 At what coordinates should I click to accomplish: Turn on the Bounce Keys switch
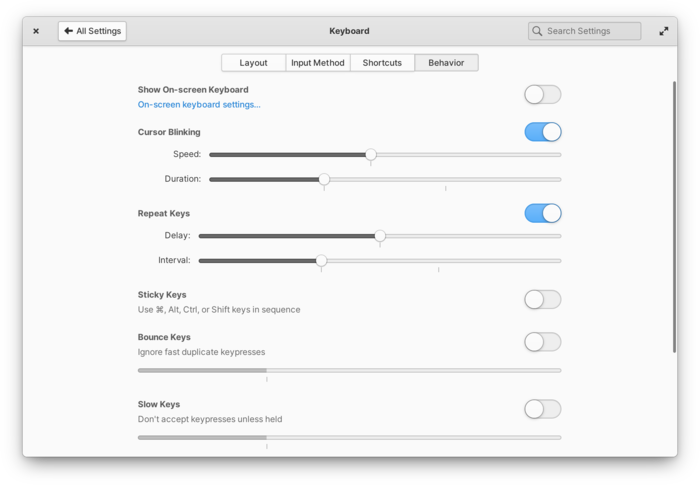542,342
